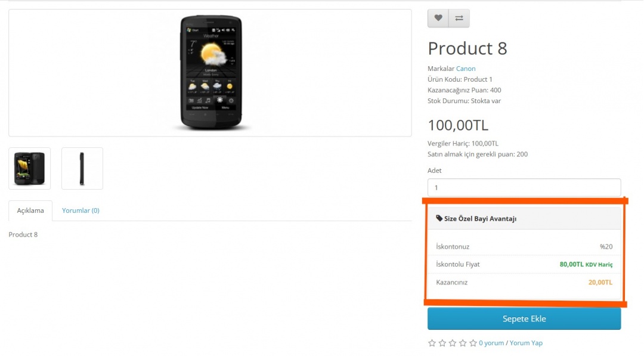The height and width of the screenshot is (356, 644).
Task: Click the second rating star
Action: [442, 343]
